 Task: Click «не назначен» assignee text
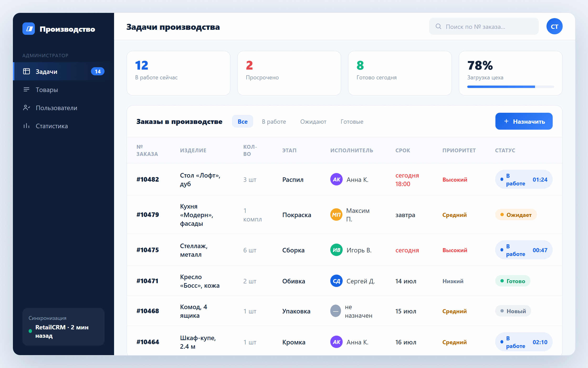tap(358, 311)
